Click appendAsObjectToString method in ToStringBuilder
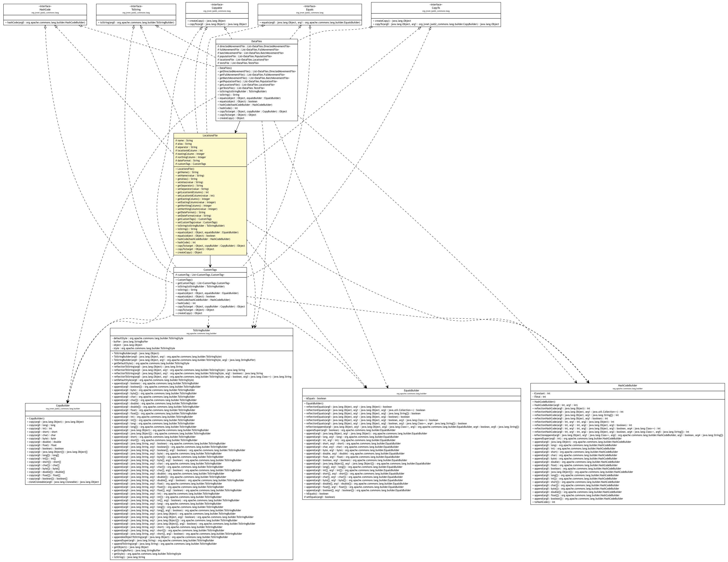The image size is (728, 562). 170,537
